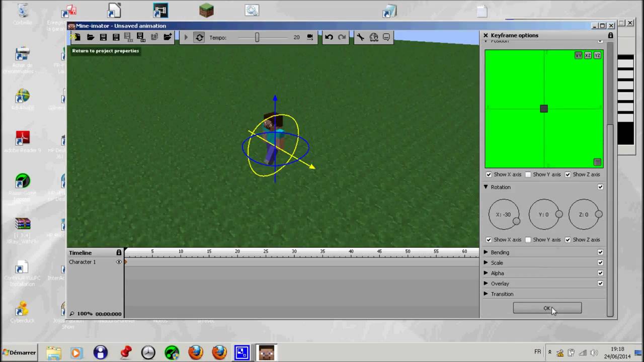Click the Z rotation dial
The height and width of the screenshot is (362, 644).
point(584,215)
